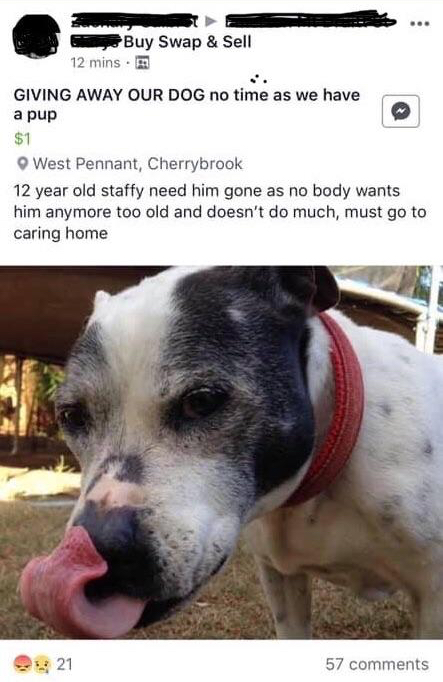Open the 57 comments thread
This screenshot has width=443, height=682.
[377, 664]
